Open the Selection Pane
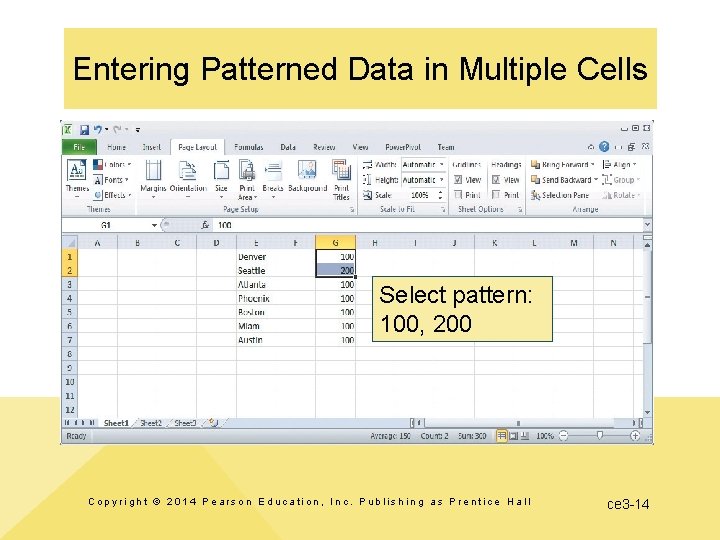 coord(560,195)
